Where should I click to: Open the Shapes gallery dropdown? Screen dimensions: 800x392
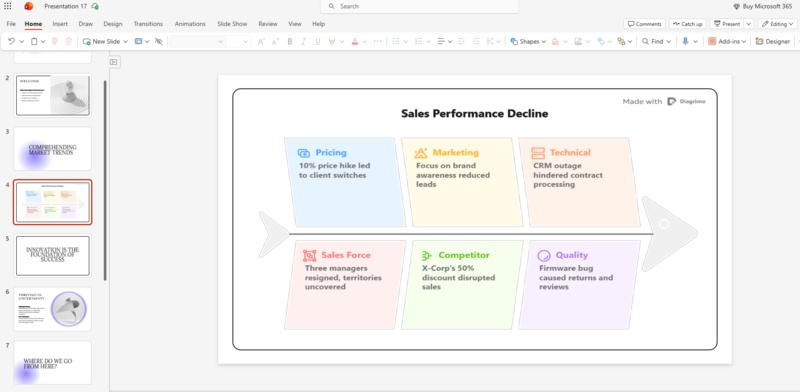click(x=528, y=41)
